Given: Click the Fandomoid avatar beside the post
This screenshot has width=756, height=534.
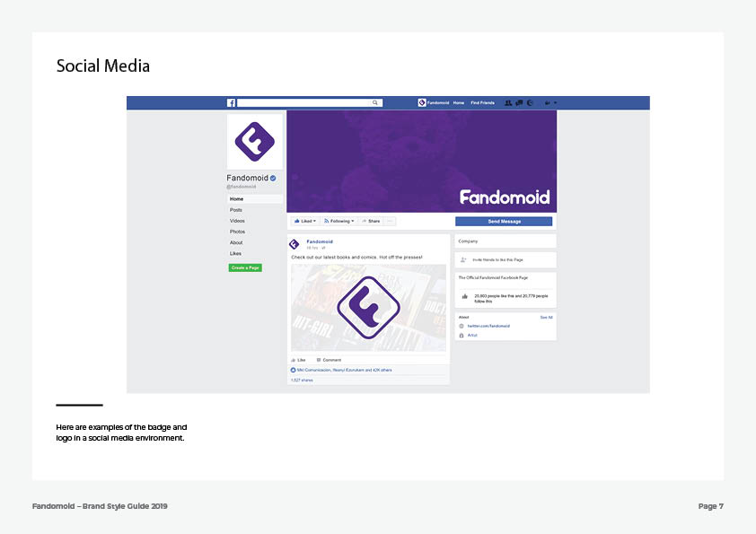Looking at the screenshot, I should tap(294, 244).
